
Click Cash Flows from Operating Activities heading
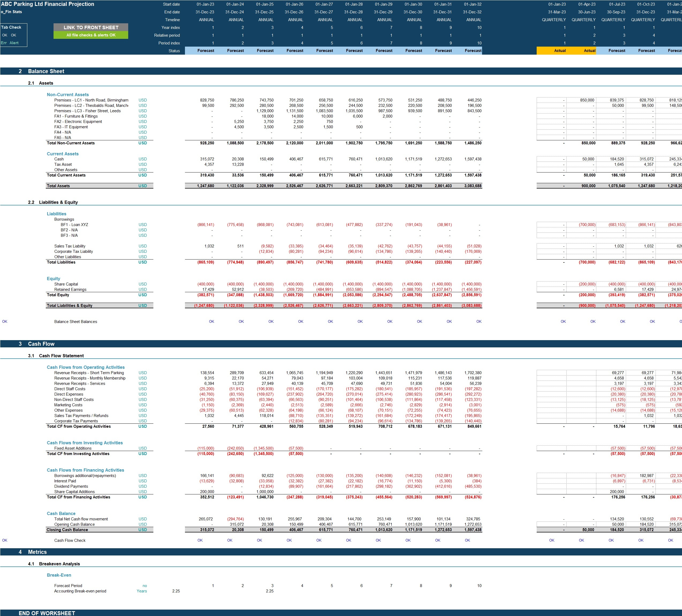[x=86, y=367]
